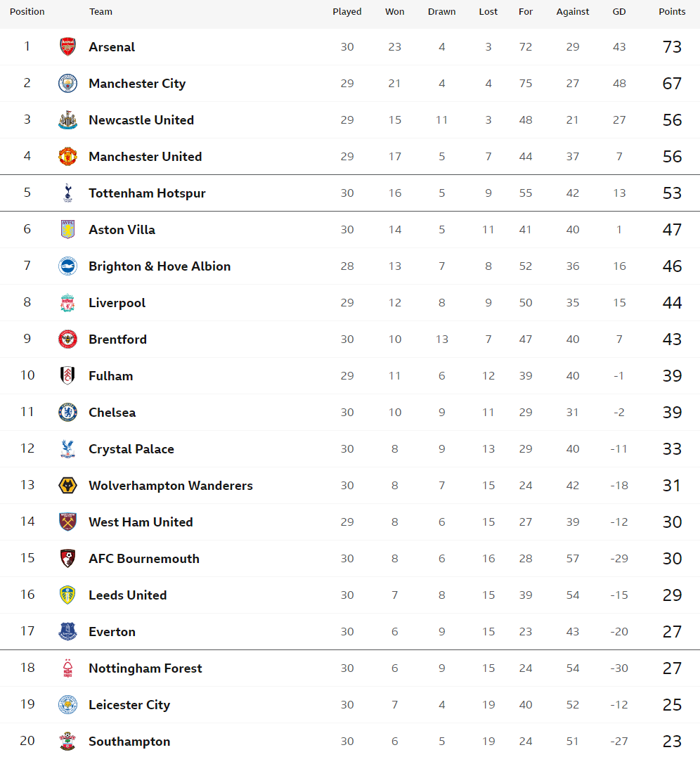The height and width of the screenshot is (757, 700).
Task: Click the Leeds United crest icon
Action: (67, 595)
